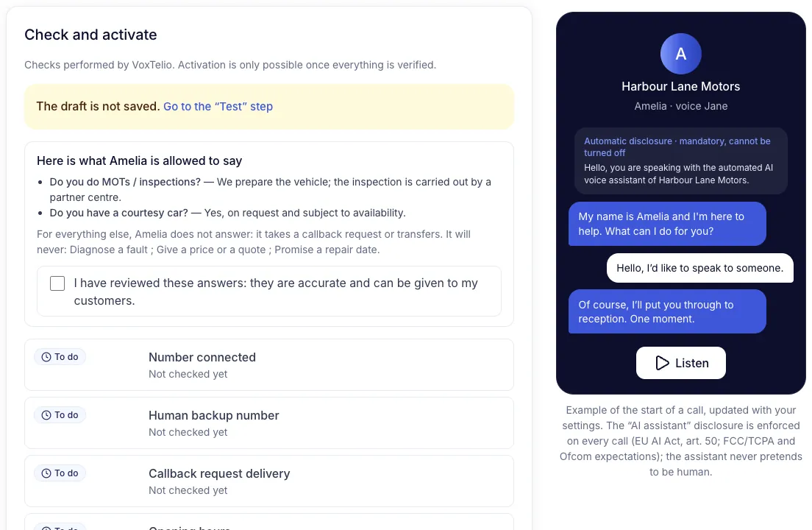
Task: Click clock icon on Human backup number status
Action: pyautogui.click(x=46, y=415)
